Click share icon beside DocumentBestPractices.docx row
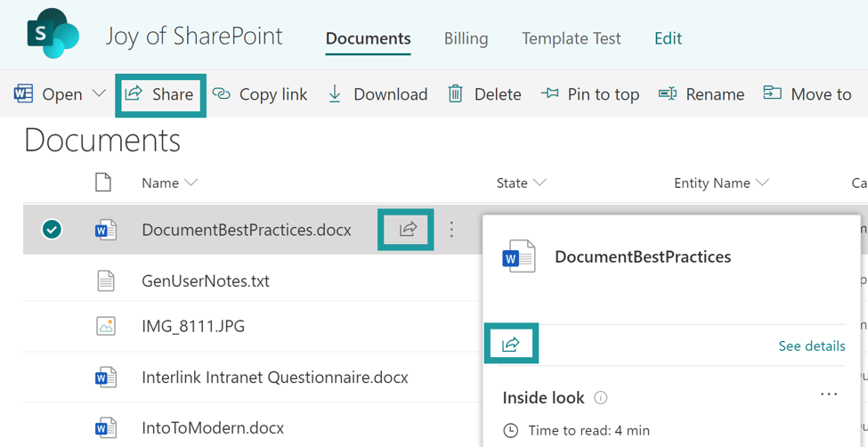868x447 pixels. click(407, 230)
